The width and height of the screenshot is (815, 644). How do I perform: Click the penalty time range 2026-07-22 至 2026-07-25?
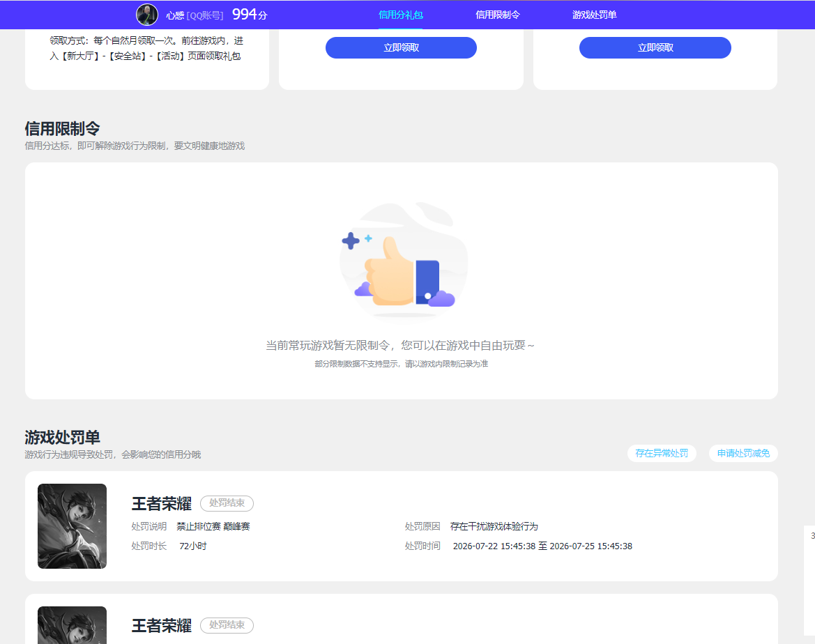542,546
